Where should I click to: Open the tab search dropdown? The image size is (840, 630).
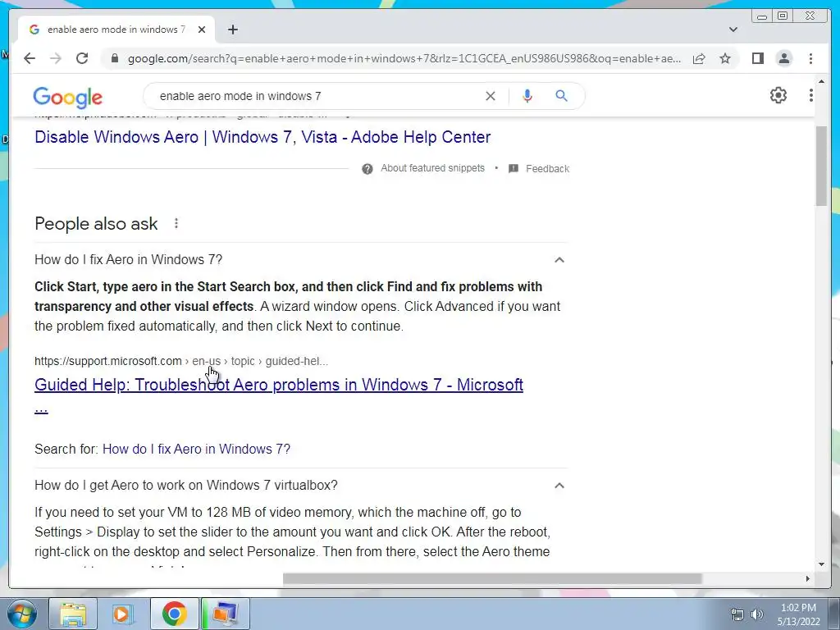(x=733, y=30)
